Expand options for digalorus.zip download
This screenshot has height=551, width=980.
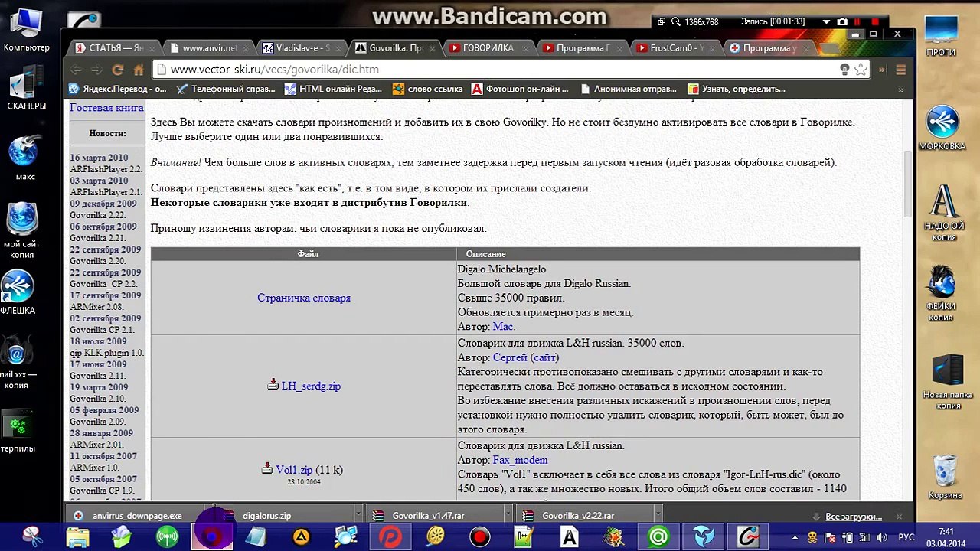tap(358, 516)
